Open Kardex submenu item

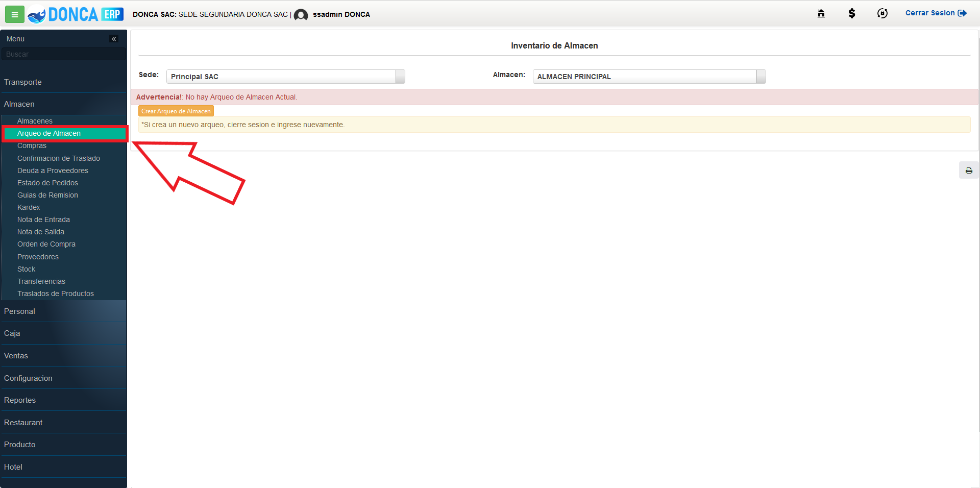[x=29, y=207]
